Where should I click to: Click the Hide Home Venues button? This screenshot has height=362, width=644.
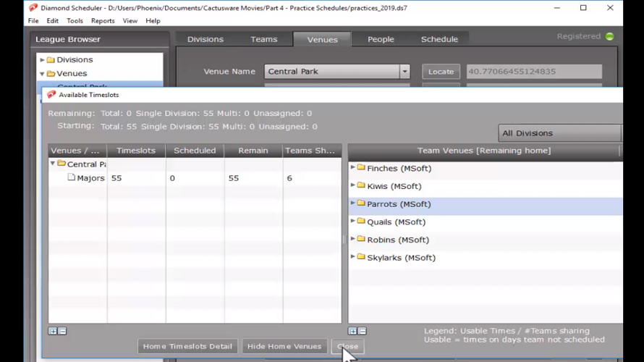284,346
